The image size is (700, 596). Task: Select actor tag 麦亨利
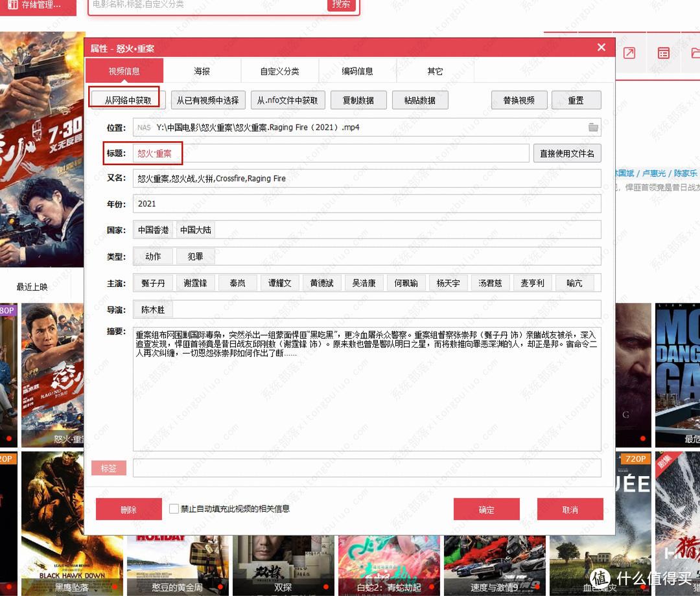click(x=533, y=283)
